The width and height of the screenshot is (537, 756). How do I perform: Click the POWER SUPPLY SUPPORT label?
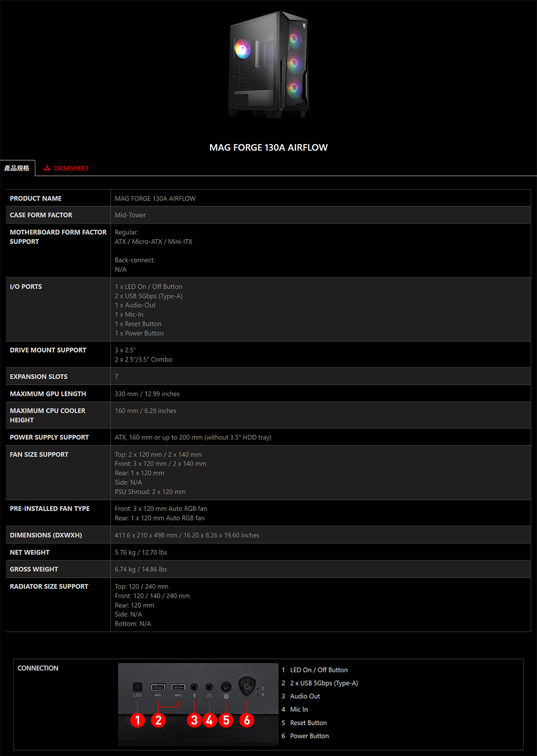point(49,437)
